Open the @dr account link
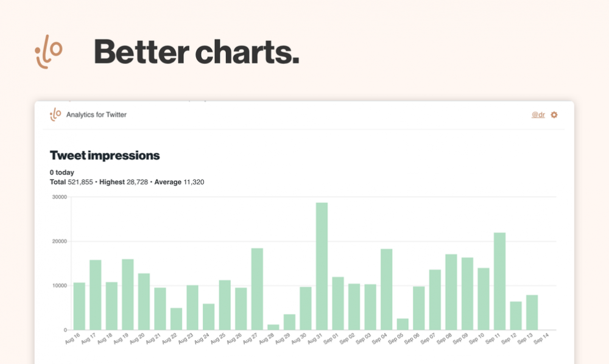The height and width of the screenshot is (364, 609). coord(538,114)
